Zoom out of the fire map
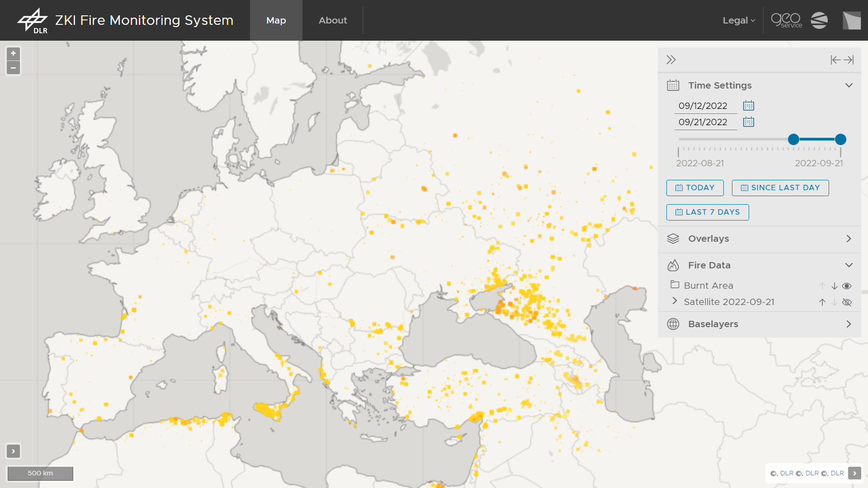The height and width of the screenshot is (488, 868). [13, 68]
